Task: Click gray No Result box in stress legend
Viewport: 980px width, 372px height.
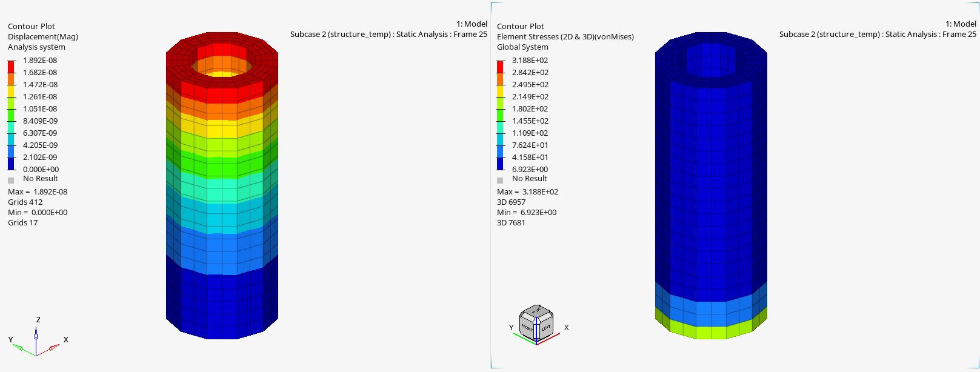Action: click(500, 180)
